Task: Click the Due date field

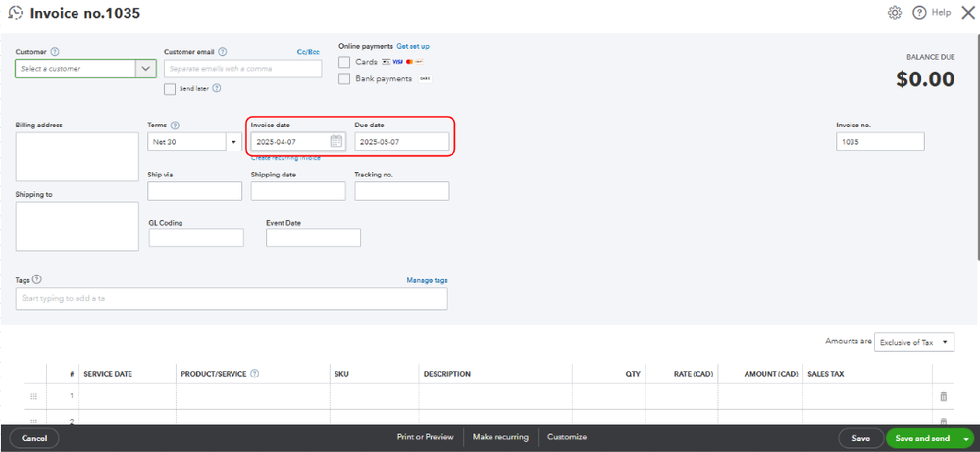Action: [x=402, y=142]
